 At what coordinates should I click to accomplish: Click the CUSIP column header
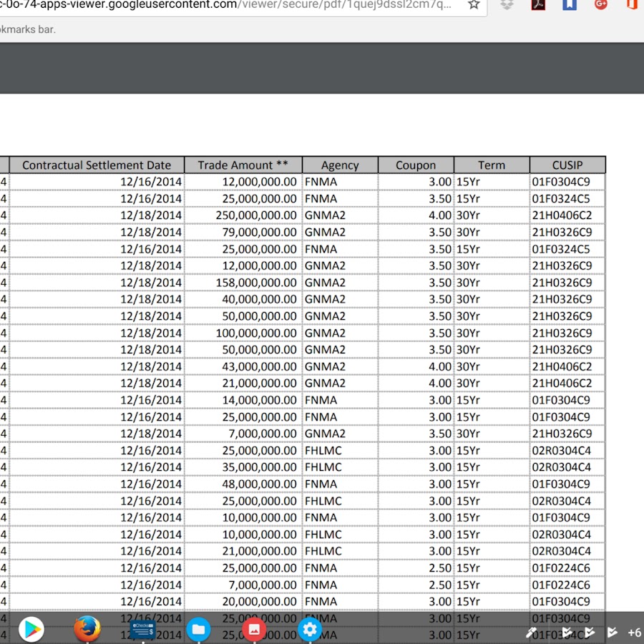[x=567, y=165]
